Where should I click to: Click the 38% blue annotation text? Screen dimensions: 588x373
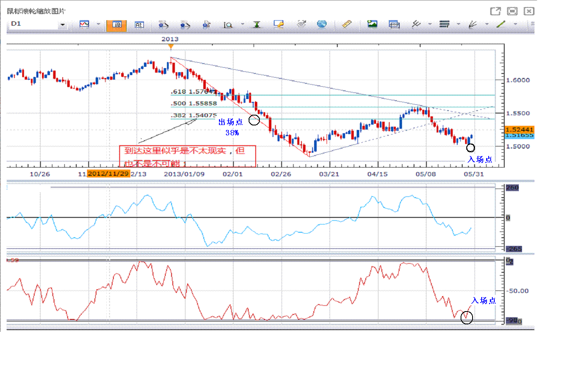pyautogui.click(x=232, y=133)
